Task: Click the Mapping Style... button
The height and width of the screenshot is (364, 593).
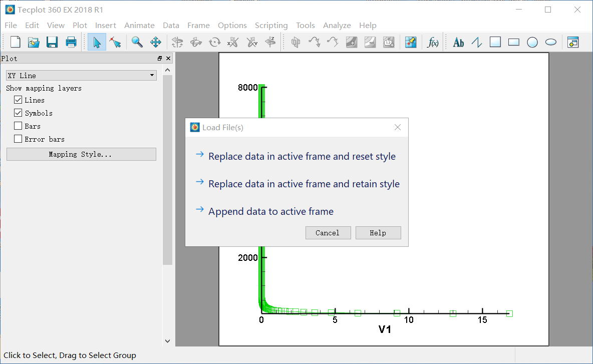Action: click(81, 154)
